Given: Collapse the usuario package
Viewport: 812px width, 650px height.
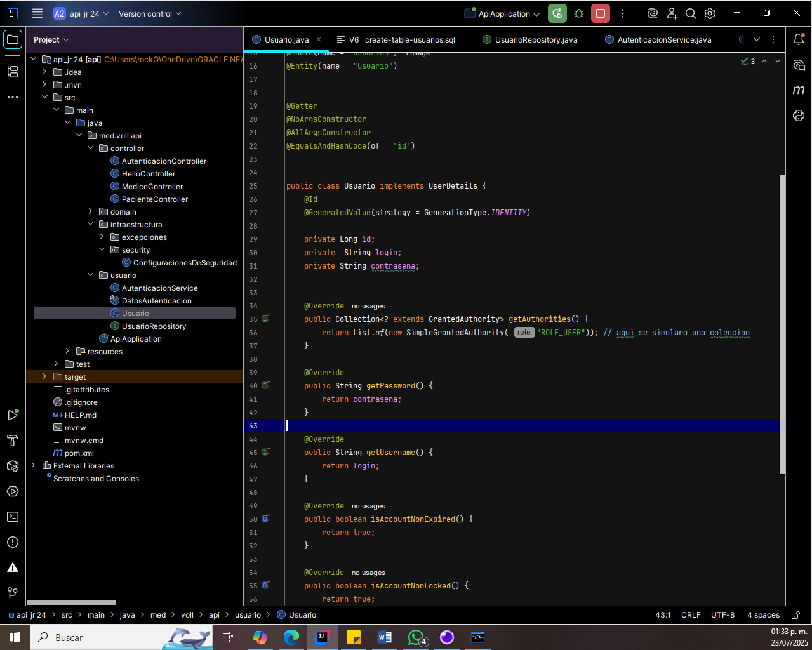Looking at the screenshot, I should coord(91,275).
